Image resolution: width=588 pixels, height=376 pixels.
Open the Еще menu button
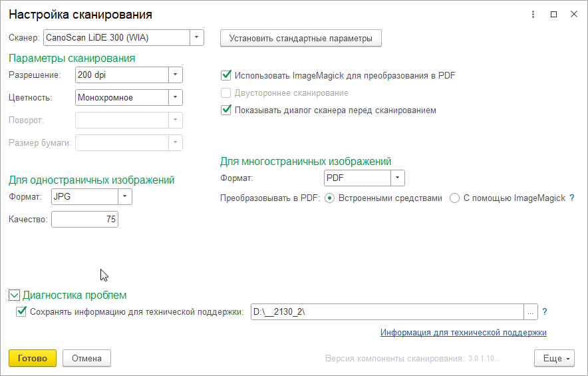(x=553, y=358)
